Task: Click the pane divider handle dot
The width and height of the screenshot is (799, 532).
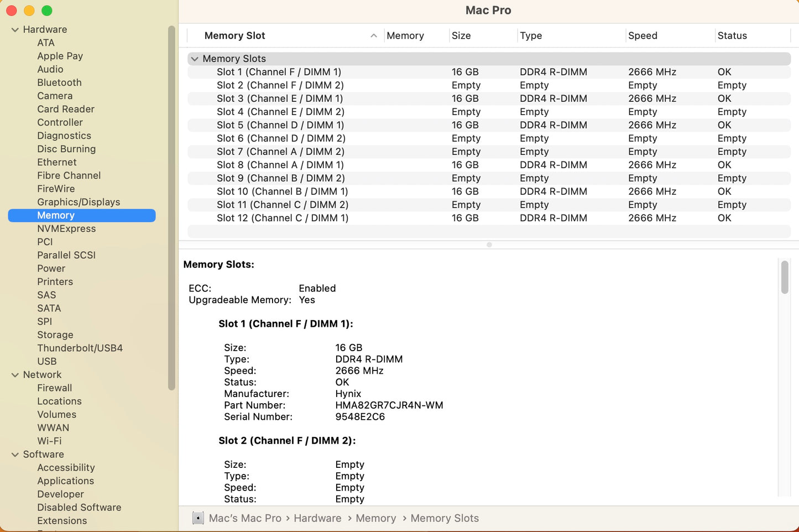Action: (489, 244)
